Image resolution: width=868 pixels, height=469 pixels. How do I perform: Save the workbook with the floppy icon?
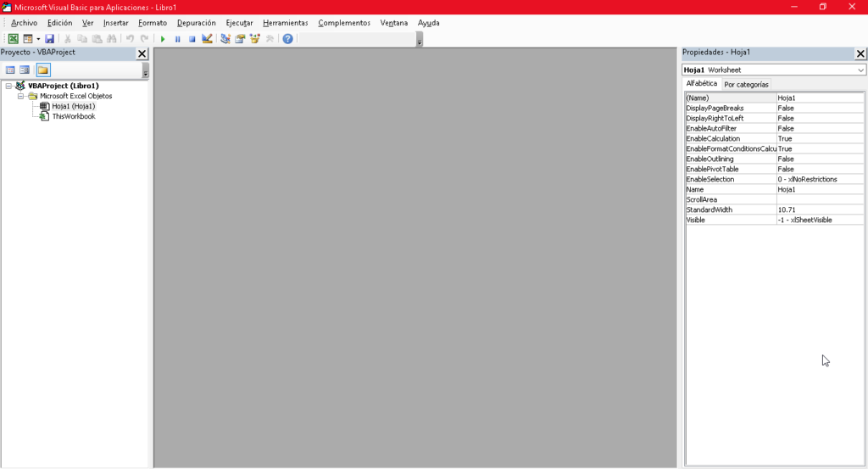click(49, 39)
